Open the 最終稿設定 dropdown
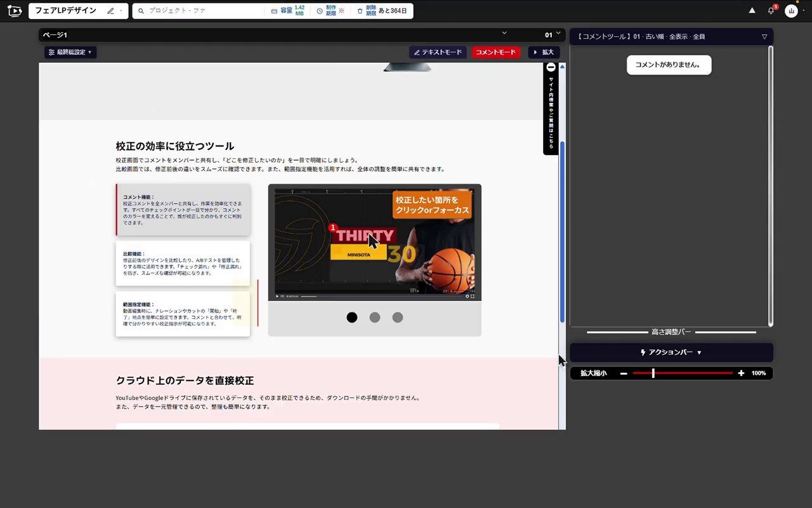The height and width of the screenshot is (508, 812). [x=70, y=52]
